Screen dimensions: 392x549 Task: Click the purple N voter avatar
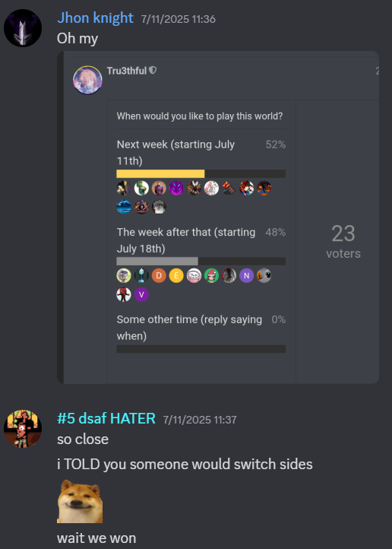point(247,275)
